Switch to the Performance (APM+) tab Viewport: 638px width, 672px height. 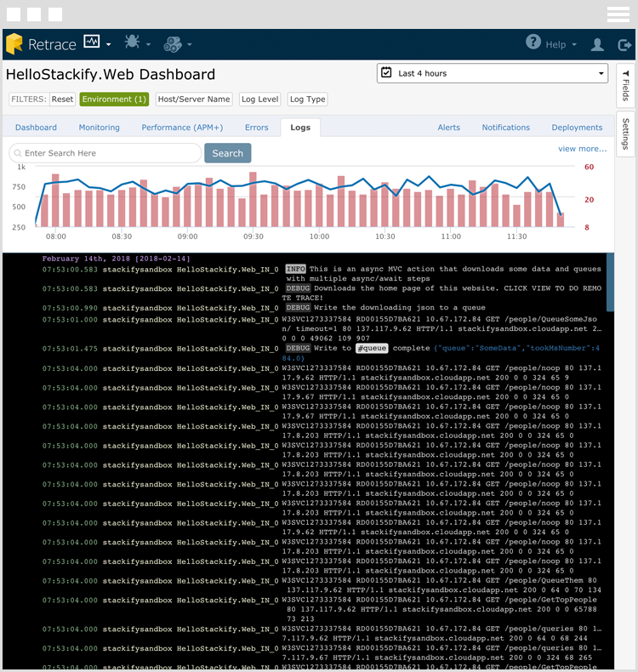point(182,128)
